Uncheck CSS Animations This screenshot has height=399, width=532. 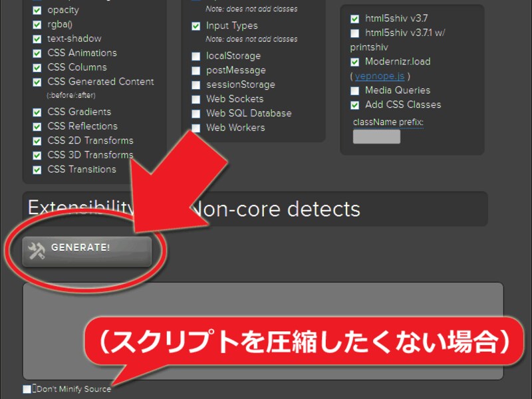(37, 53)
